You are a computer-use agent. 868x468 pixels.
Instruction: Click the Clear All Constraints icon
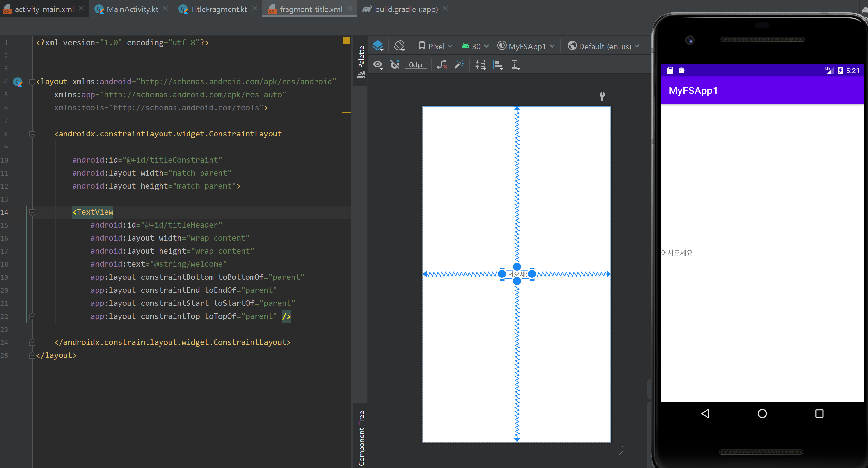tap(442, 64)
